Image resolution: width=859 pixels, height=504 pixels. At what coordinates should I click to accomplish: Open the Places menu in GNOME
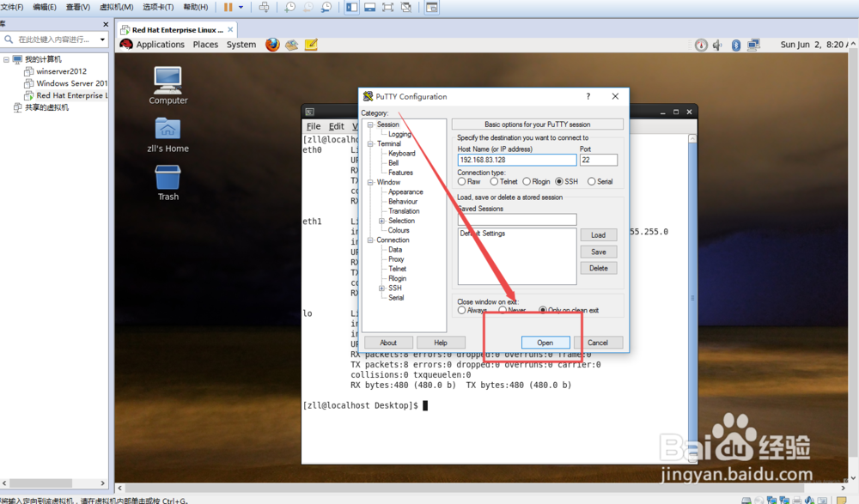(x=205, y=45)
